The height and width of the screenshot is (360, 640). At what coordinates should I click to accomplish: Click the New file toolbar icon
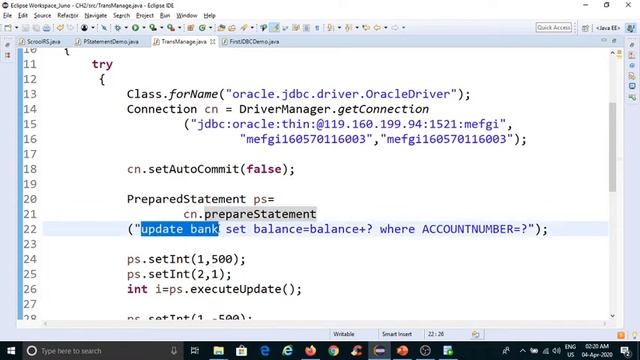8,28
